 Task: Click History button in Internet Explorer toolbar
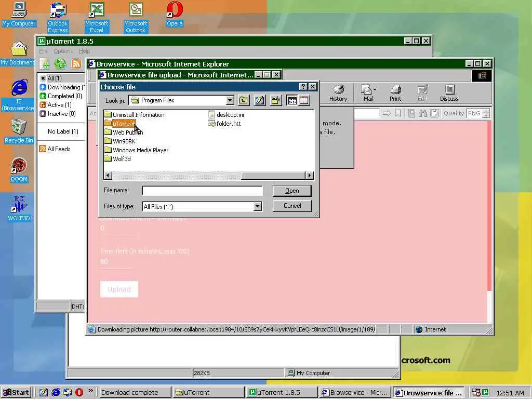pyautogui.click(x=338, y=92)
